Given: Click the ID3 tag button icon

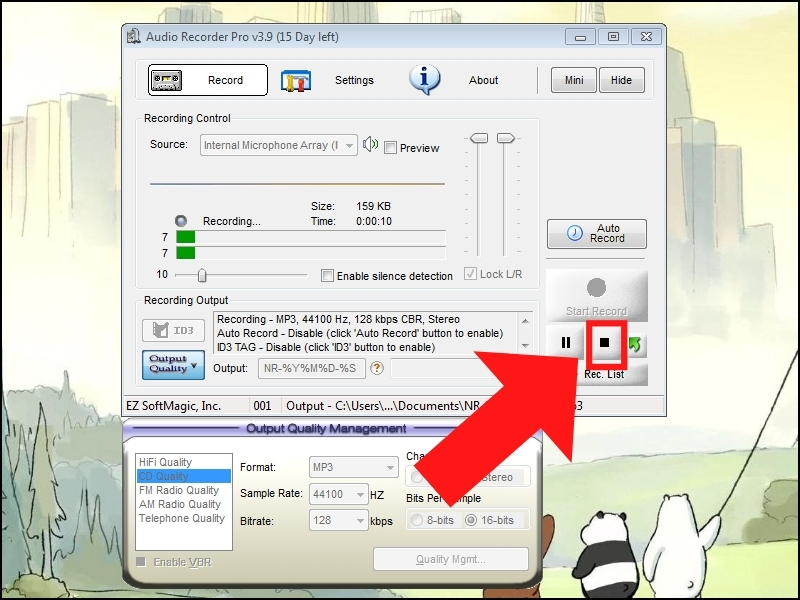Looking at the screenshot, I should click(x=162, y=330).
